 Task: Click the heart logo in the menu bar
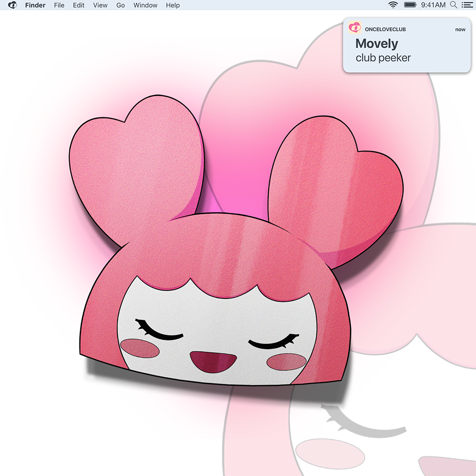(13, 5)
